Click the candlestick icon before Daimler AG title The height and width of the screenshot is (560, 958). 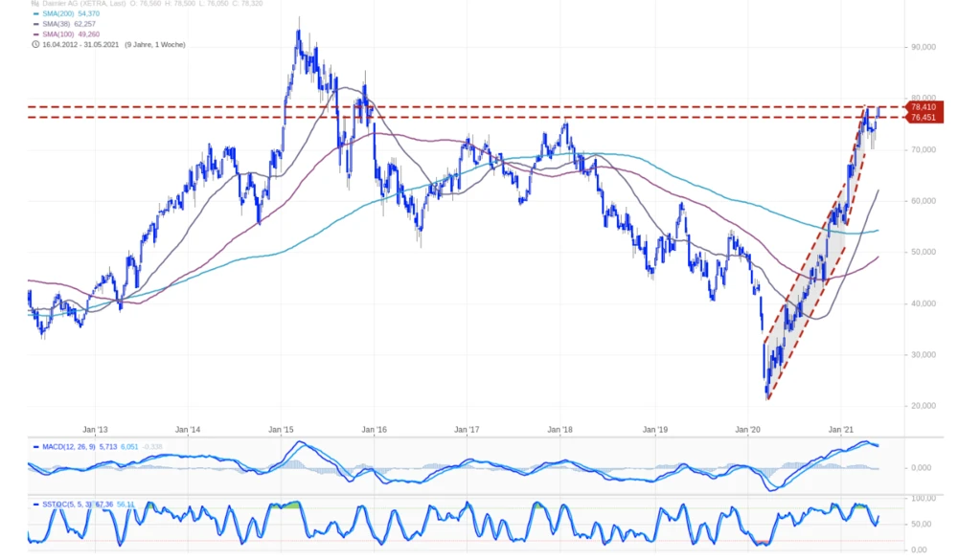(35, 4)
